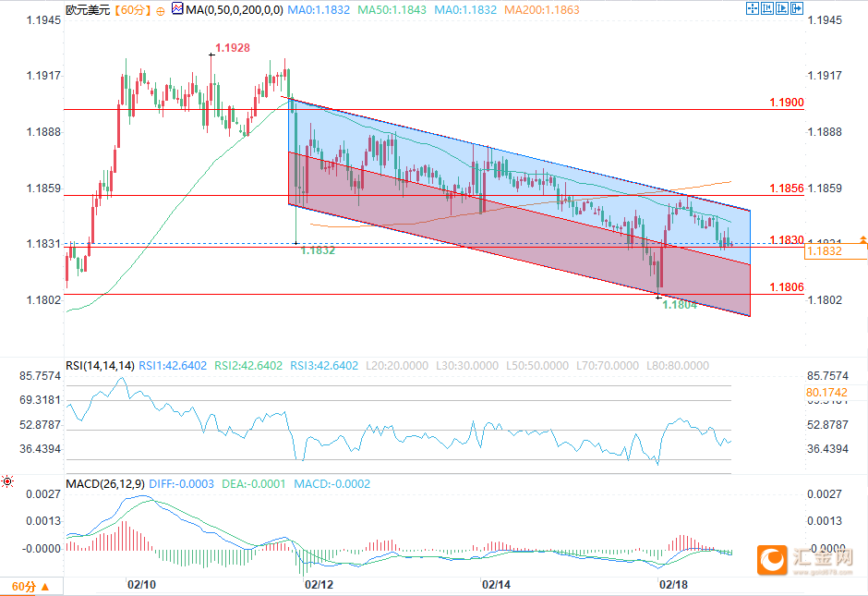Click the orange 80.1742 RSI axis tag
Viewport: 868px width, 596px height.
pos(827,393)
